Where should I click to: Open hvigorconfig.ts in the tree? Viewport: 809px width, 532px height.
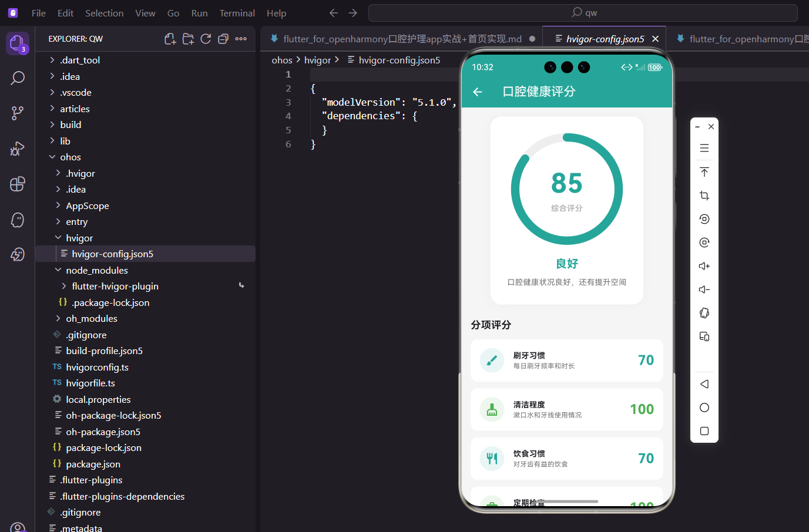click(146, 367)
